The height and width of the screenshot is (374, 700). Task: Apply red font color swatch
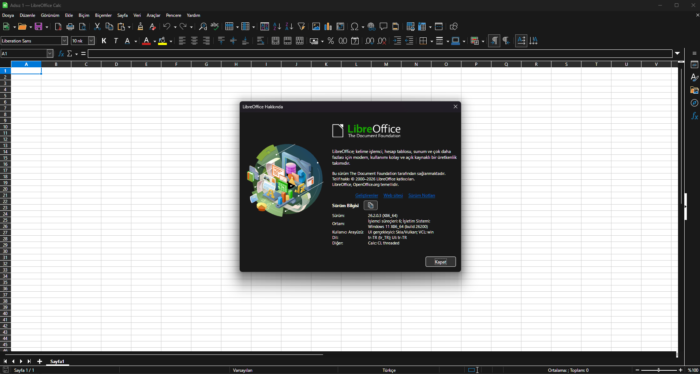click(x=146, y=41)
